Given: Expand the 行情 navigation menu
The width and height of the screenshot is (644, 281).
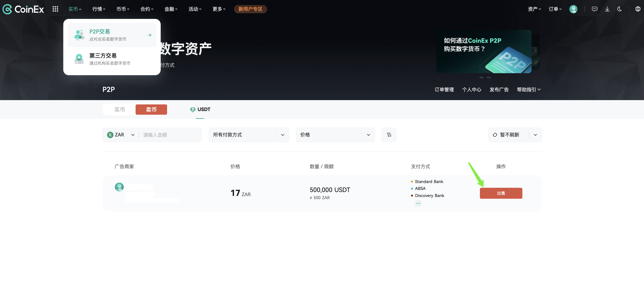Looking at the screenshot, I should click(99, 9).
